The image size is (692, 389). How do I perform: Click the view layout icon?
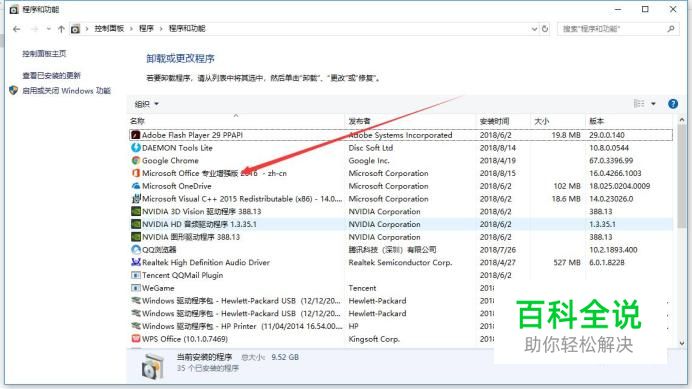pos(639,104)
